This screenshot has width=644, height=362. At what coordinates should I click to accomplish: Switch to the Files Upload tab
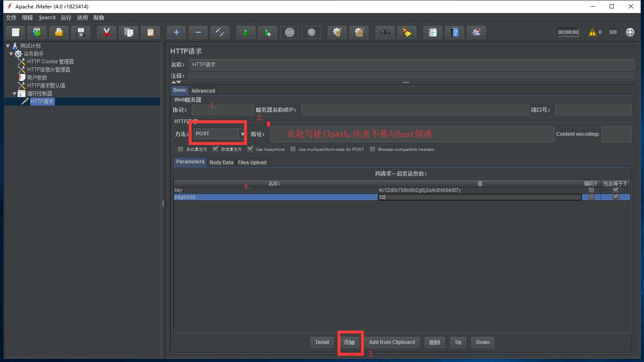point(252,163)
